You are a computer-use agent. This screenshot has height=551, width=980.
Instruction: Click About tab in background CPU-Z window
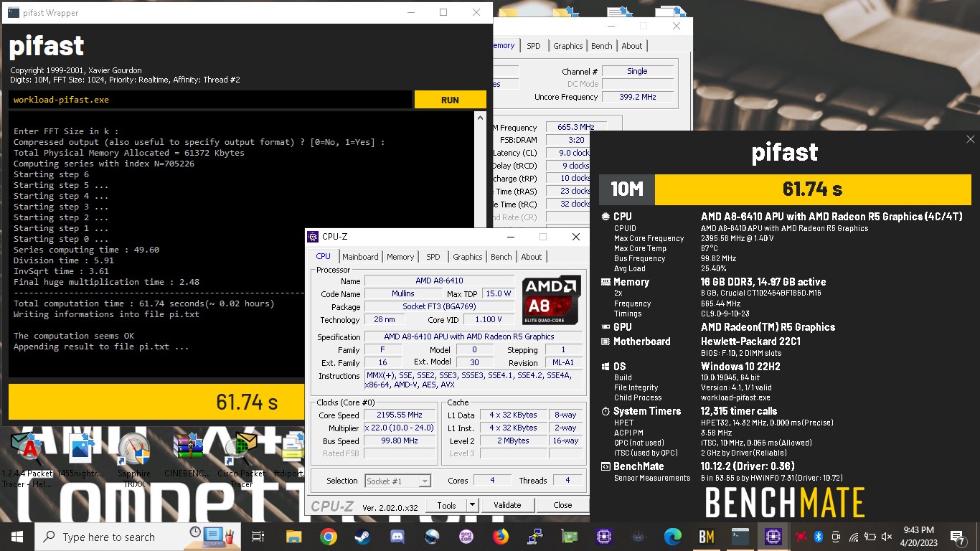click(632, 46)
